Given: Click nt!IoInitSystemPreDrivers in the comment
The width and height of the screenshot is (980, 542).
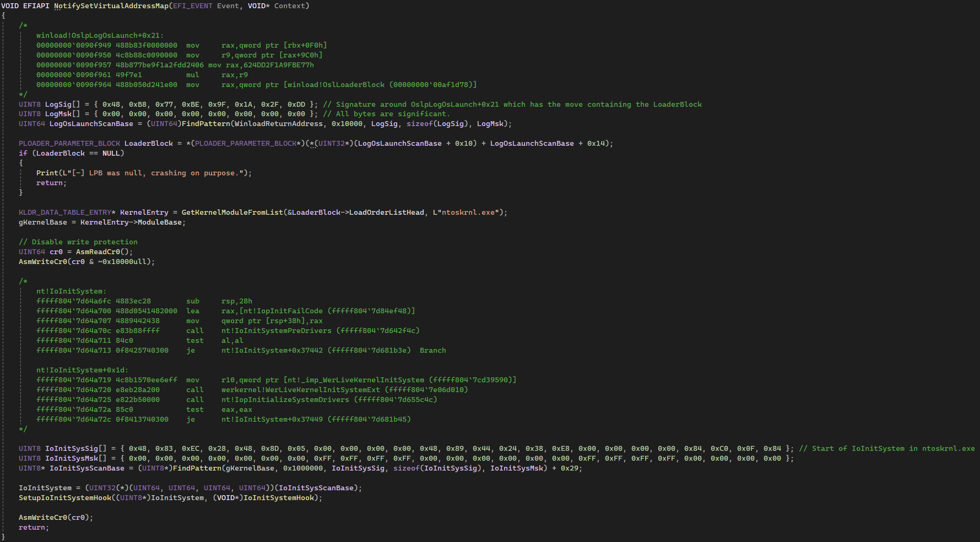Looking at the screenshot, I should click(276, 331).
